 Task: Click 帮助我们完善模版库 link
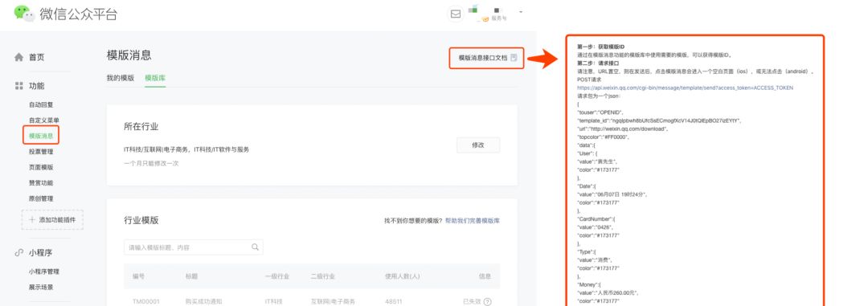473,220
